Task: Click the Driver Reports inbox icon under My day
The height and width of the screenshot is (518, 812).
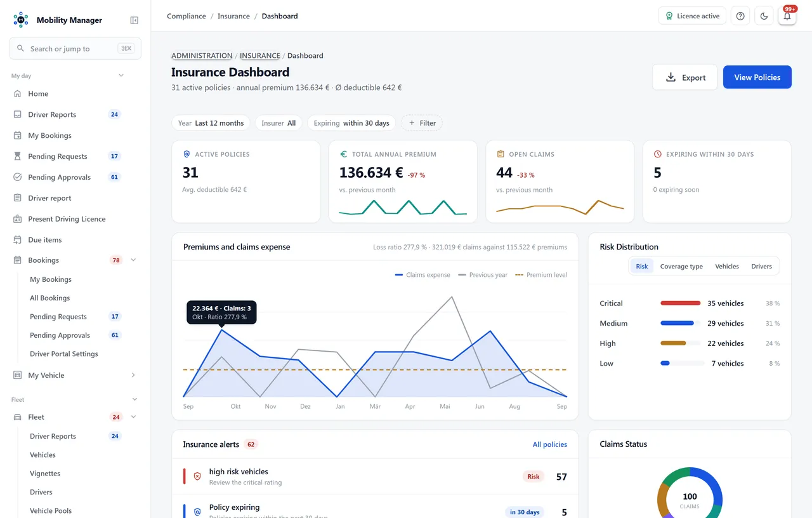Action: [18, 115]
